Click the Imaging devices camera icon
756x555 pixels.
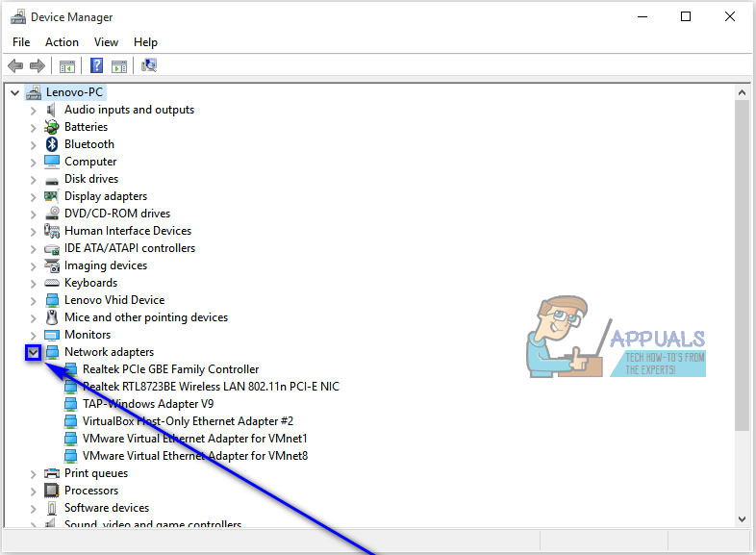pyautogui.click(x=52, y=265)
